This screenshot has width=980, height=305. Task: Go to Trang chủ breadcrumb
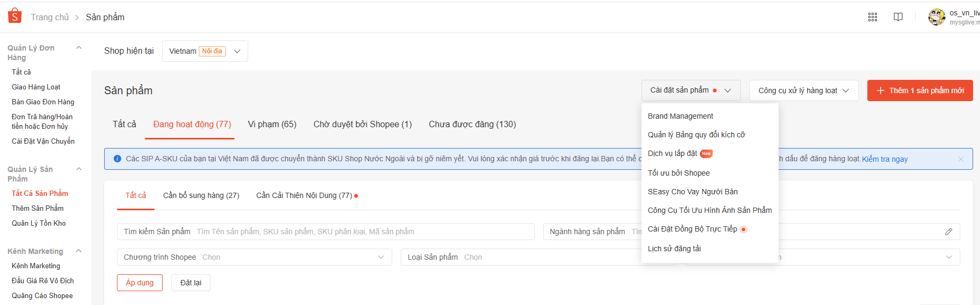[x=50, y=17]
